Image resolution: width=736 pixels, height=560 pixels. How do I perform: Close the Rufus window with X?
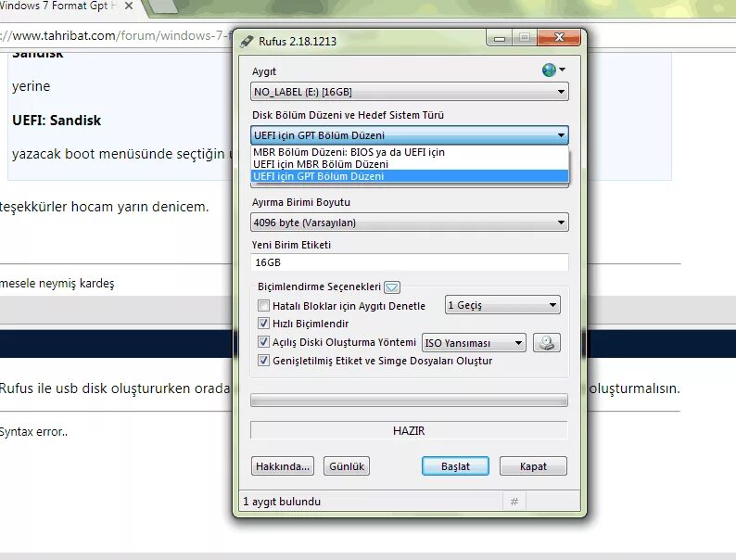pyautogui.click(x=559, y=37)
